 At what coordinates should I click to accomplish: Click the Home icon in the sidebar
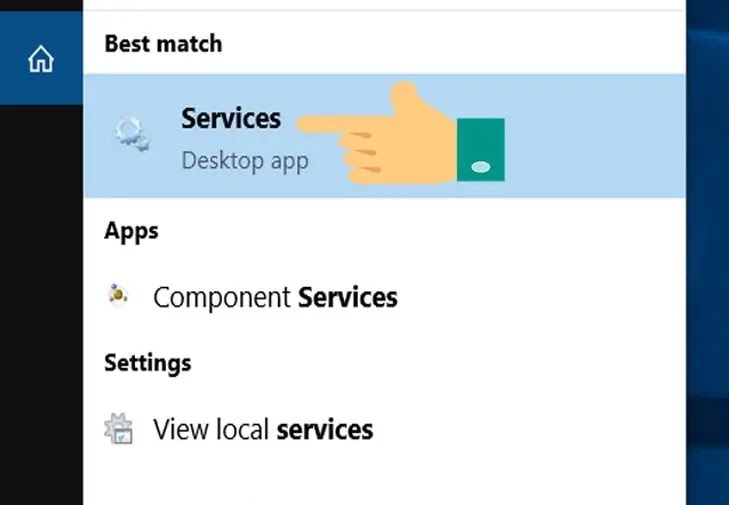(41, 59)
